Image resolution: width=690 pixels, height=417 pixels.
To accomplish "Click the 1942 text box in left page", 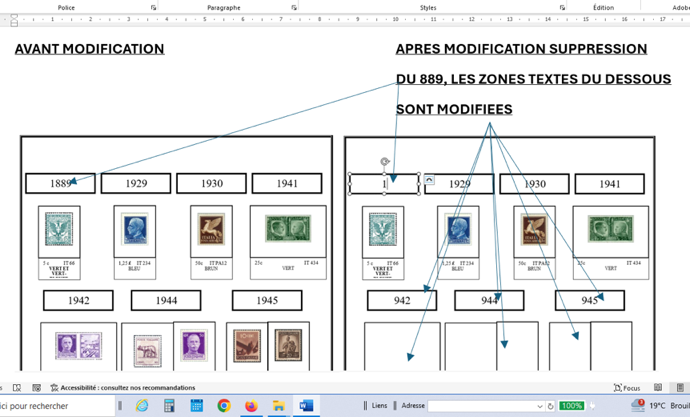I will point(78,300).
